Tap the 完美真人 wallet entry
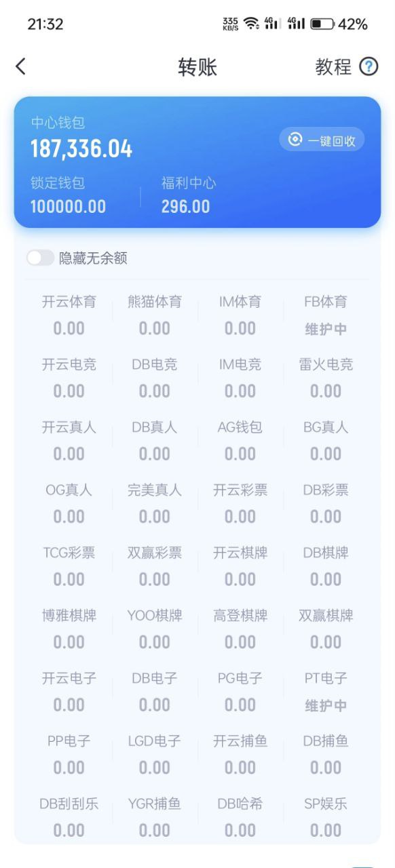Image resolution: width=395 pixels, height=868 pixels. tap(155, 503)
